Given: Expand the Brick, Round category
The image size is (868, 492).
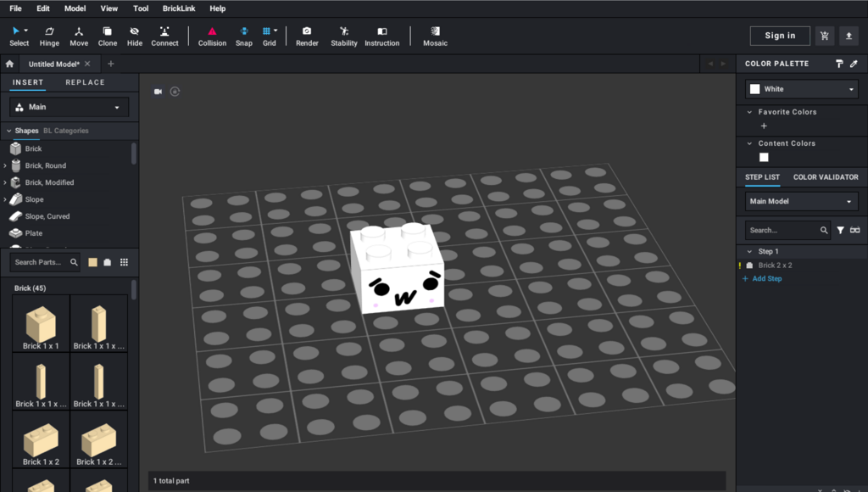Looking at the screenshot, I should 6,166.
